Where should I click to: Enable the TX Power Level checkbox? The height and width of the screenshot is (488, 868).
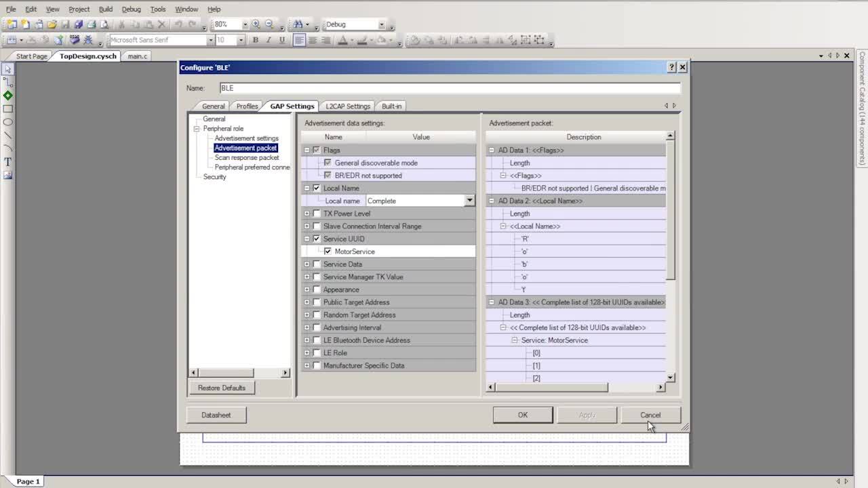tap(317, 213)
